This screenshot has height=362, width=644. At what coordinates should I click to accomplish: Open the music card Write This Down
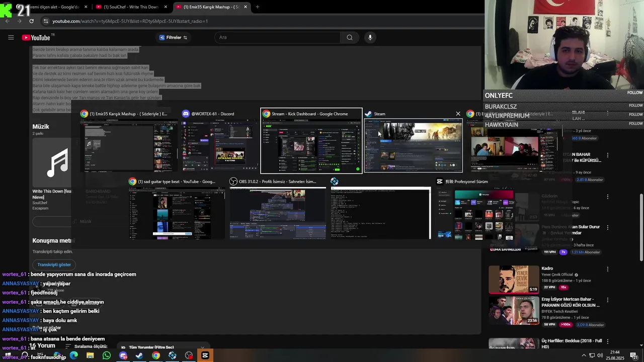tap(52, 174)
